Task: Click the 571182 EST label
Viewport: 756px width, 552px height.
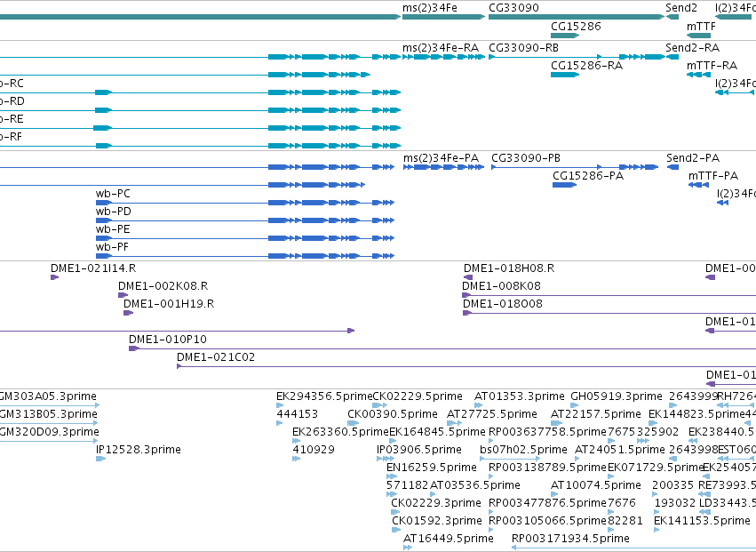Action: pyautogui.click(x=407, y=485)
